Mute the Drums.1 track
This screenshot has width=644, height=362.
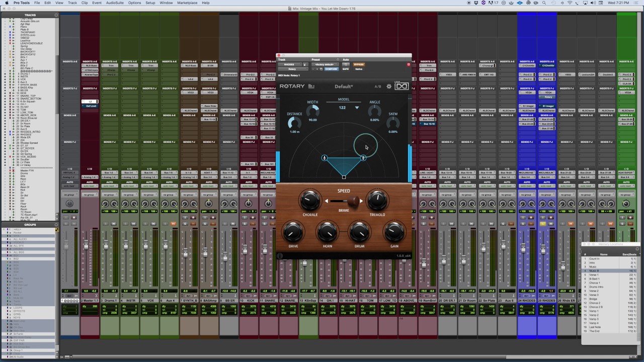click(x=113, y=223)
